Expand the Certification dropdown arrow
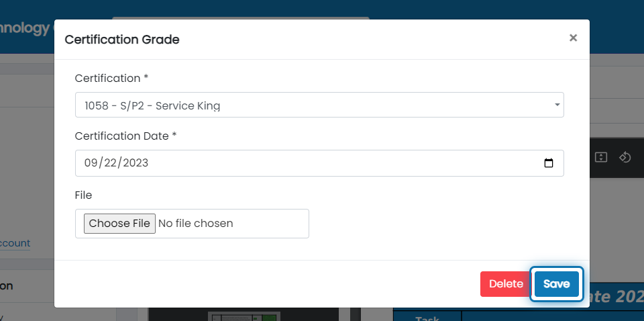The image size is (644, 321). click(x=557, y=105)
